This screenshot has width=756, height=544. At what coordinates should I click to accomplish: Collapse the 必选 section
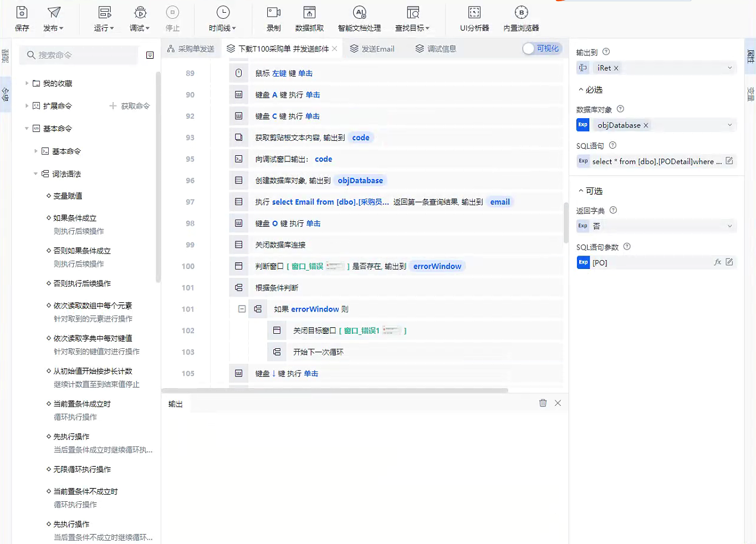[x=581, y=89]
